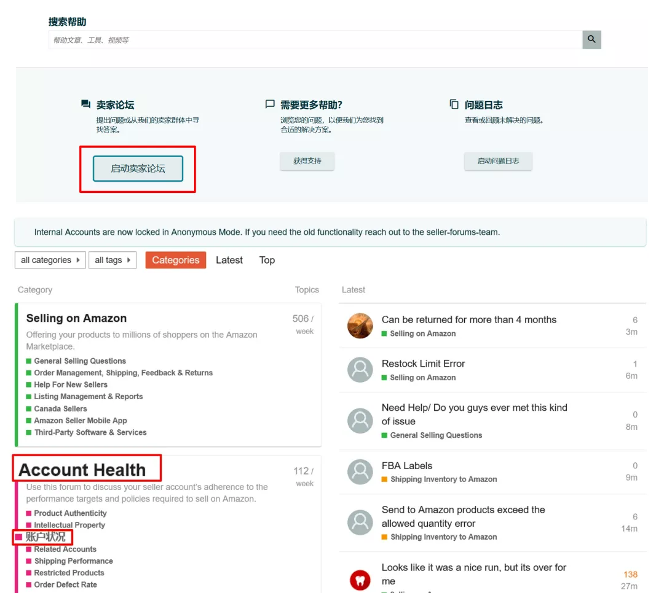Open the all categories dropdown
Screen dimensions: 664x594
[50, 260]
